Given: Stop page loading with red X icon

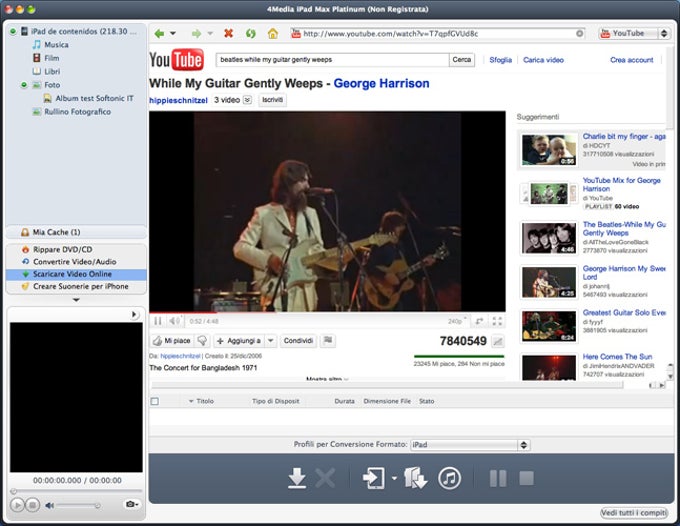Looking at the screenshot, I should [x=229, y=33].
